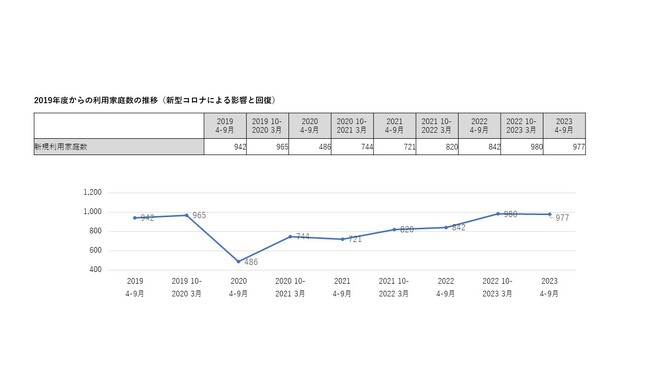
Task: Click x-axis label 2019 4-9月 under the chart
Action: tap(135, 287)
